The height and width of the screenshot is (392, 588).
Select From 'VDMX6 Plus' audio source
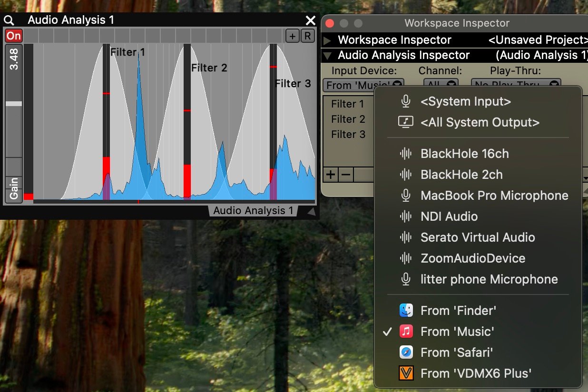476,373
